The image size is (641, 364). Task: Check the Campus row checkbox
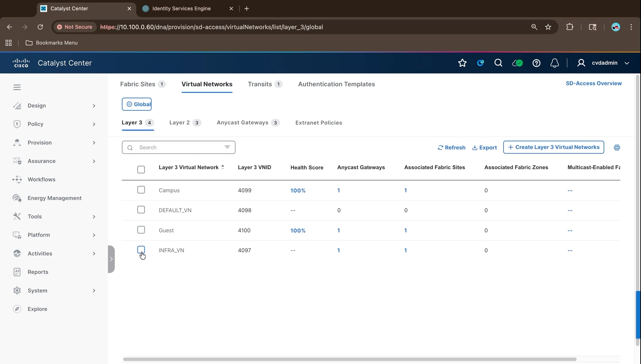(141, 190)
